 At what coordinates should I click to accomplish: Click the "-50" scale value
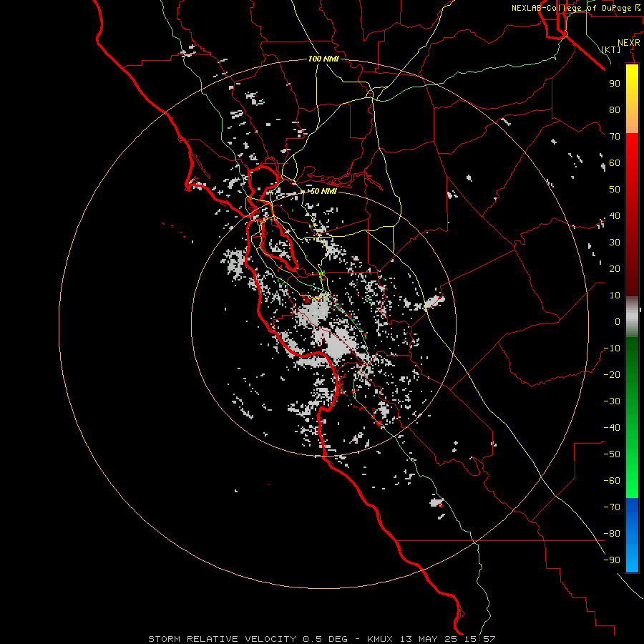[612, 454]
